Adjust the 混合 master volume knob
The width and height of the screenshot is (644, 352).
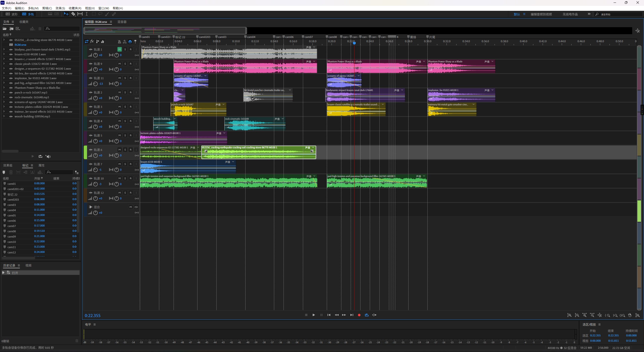[x=96, y=213]
